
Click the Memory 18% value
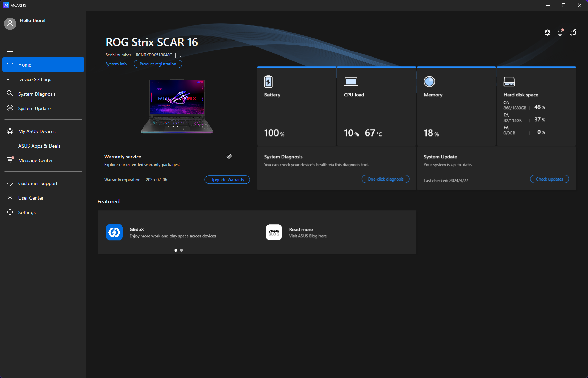point(431,133)
